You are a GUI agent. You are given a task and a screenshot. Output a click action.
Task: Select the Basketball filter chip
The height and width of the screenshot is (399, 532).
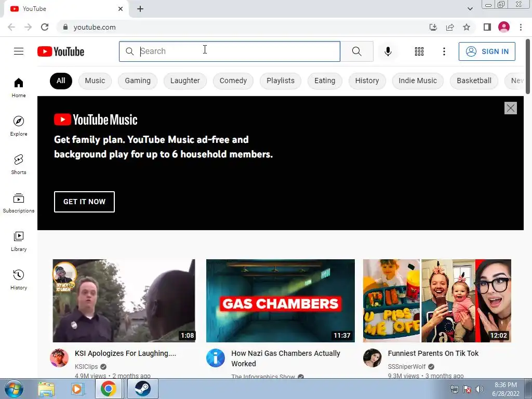pos(474,81)
